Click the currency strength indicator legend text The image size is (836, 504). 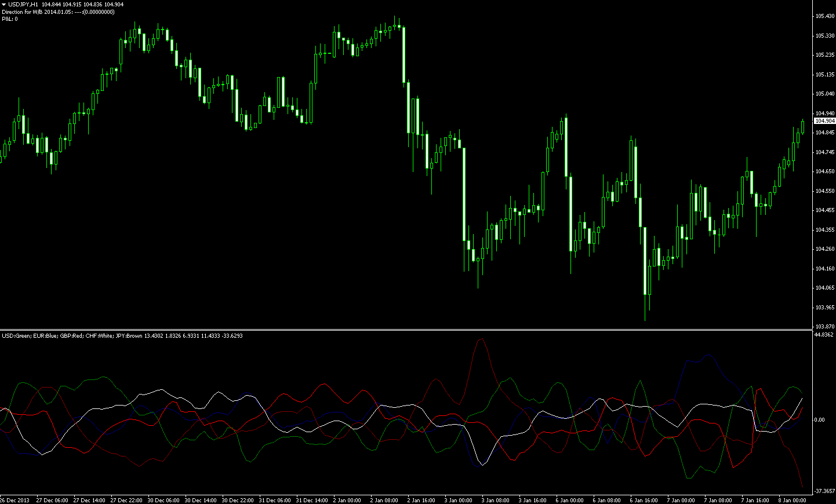(x=122, y=336)
